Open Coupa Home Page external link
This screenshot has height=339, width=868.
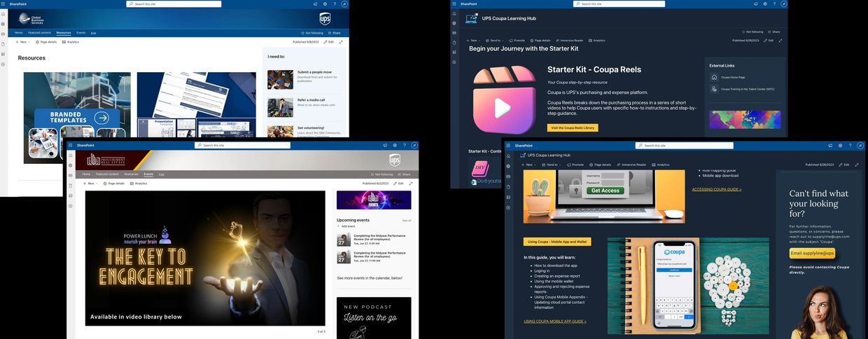(732, 77)
